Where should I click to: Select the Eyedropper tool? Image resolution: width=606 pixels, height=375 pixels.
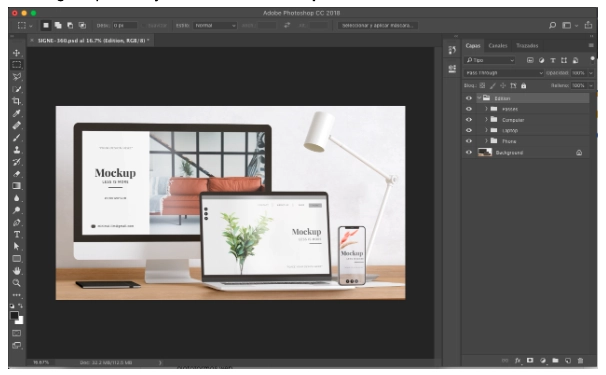17,113
